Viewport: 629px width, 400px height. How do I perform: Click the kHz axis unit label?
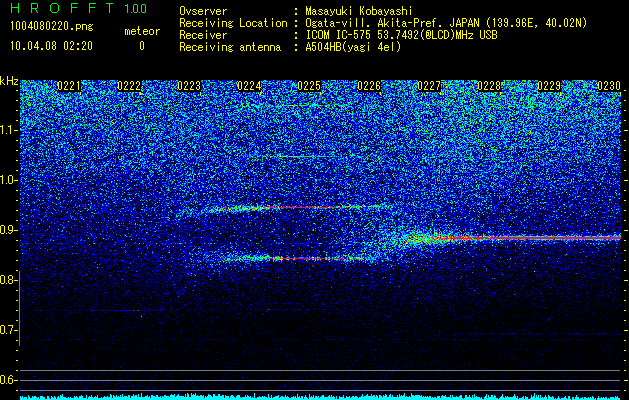(x=9, y=81)
